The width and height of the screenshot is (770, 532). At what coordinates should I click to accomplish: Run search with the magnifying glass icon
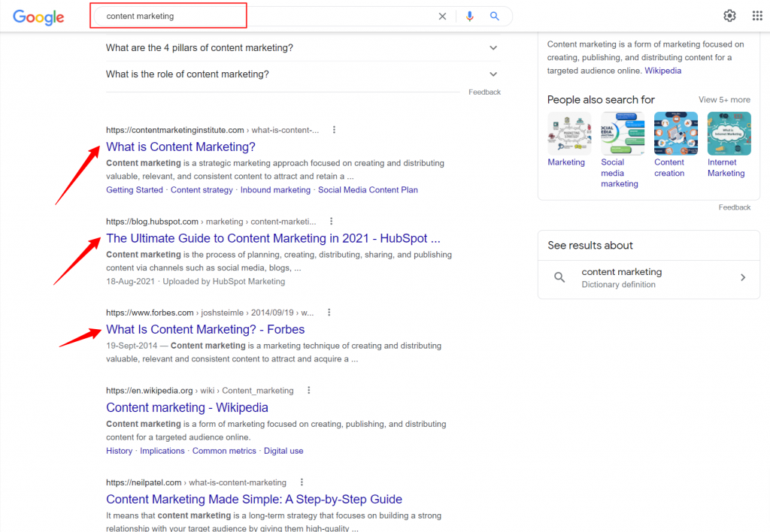point(495,17)
